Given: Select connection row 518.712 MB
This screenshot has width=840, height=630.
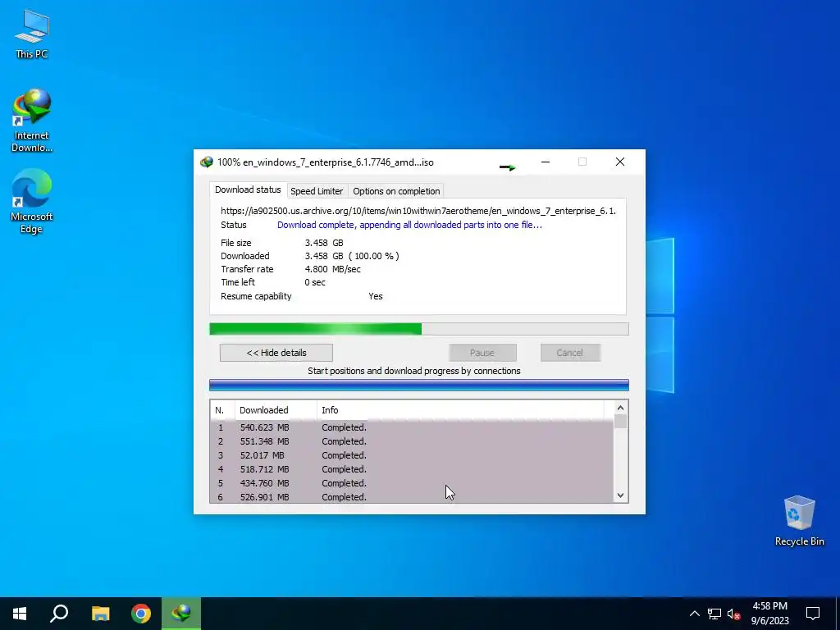Looking at the screenshot, I should [x=412, y=469].
